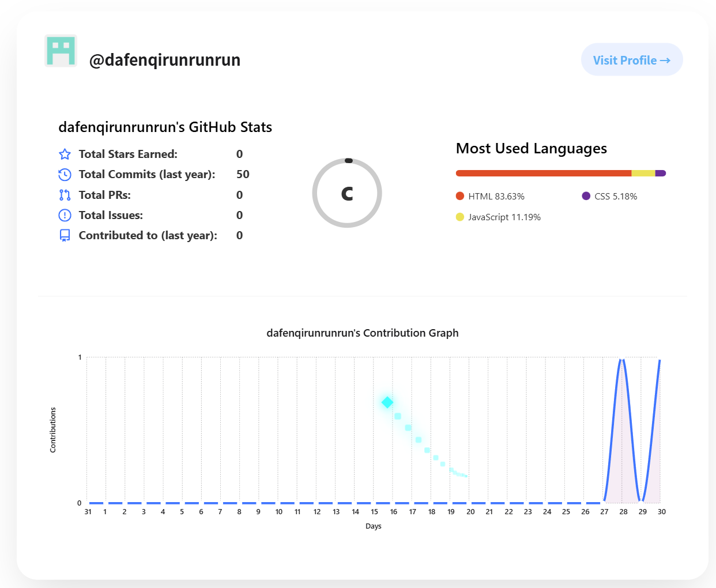This screenshot has width=716, height=588.
Task: Click the contribution peak at day 30
Action: [660, 361]
